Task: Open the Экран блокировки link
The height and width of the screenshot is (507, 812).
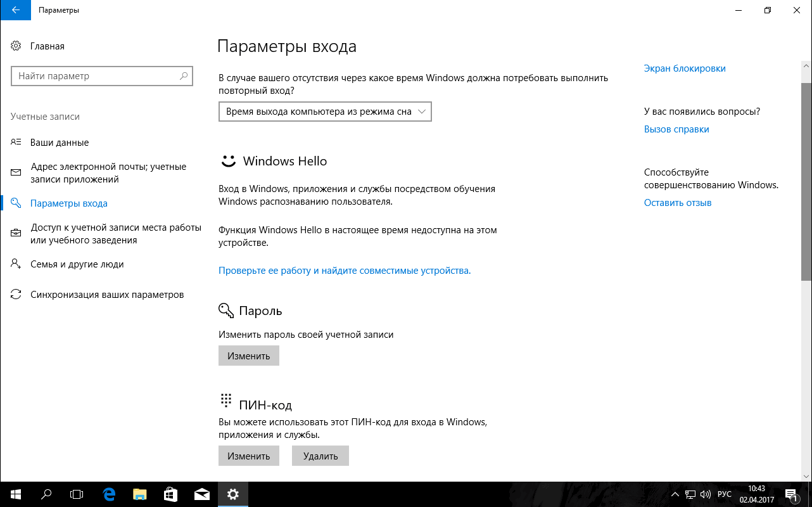Action: tap(685, 68)
